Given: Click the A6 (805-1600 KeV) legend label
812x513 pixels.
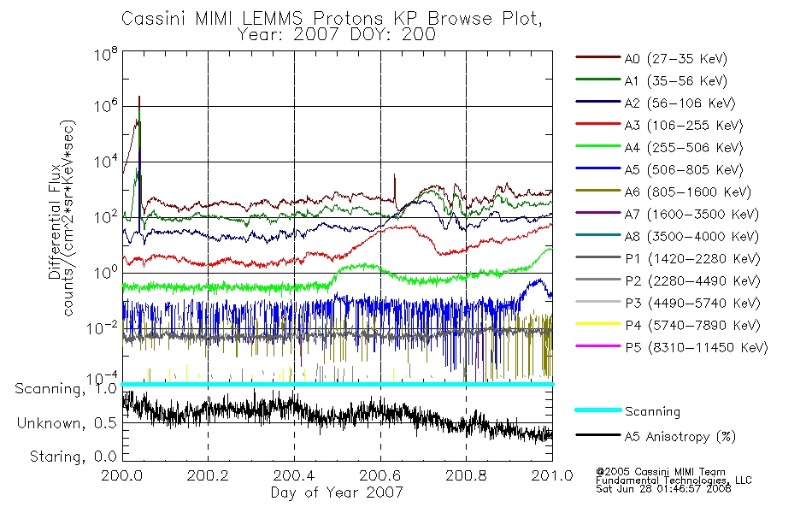Looking at the screenshot, I should 688,192.
